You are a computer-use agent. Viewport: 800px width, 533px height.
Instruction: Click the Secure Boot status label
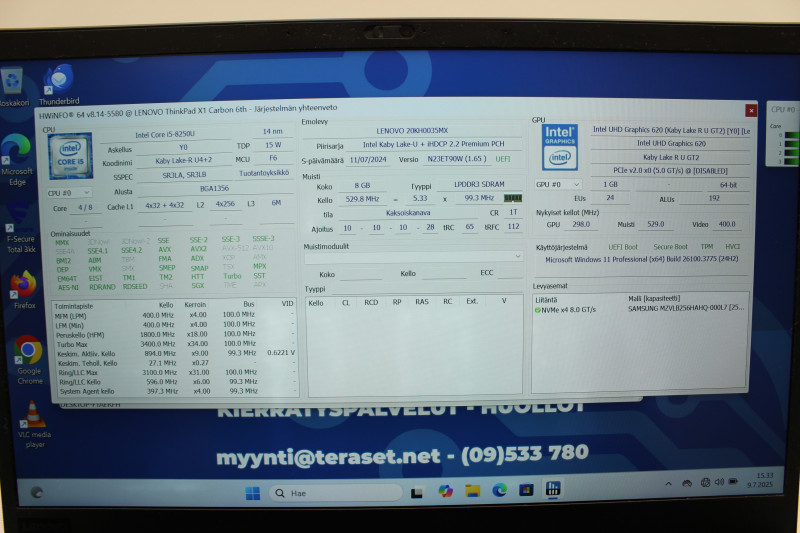coord(670,247)
